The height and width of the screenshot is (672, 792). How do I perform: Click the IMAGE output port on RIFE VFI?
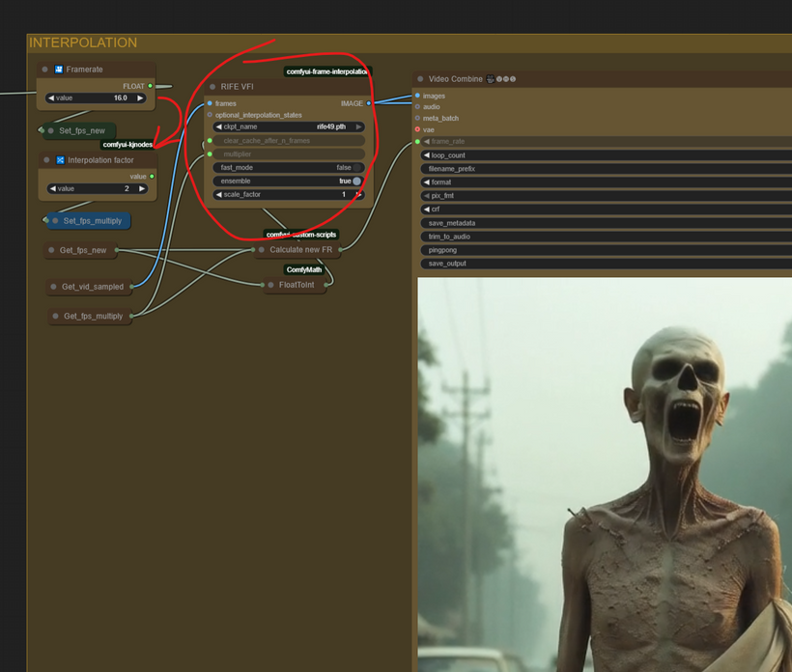368,103
